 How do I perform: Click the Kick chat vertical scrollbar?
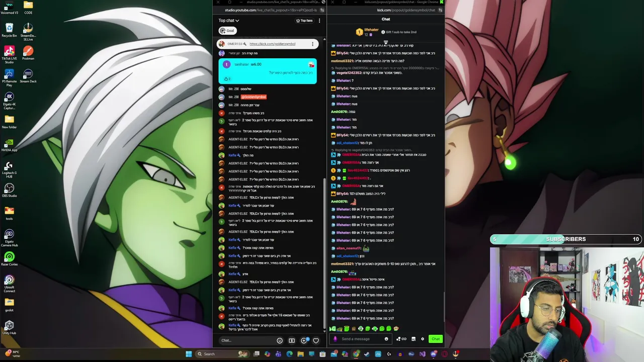tap(443, 307)
